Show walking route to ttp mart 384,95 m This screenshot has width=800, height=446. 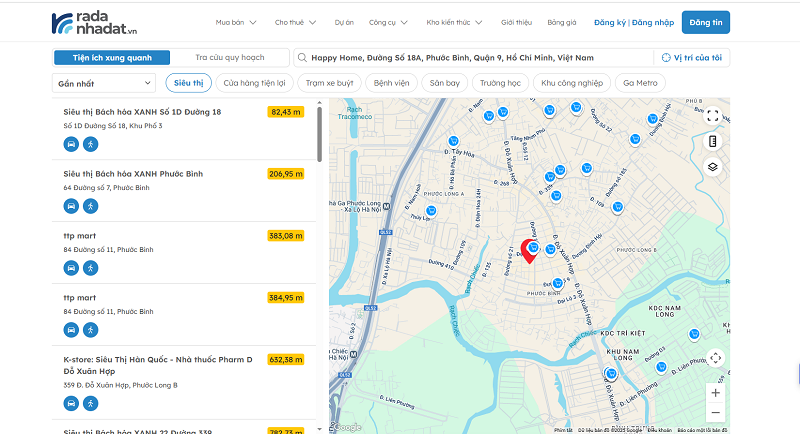pos(91,330)
